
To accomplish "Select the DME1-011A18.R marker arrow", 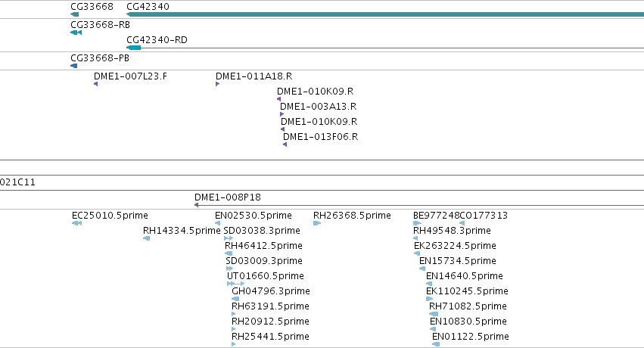I will (x=217, y=84).
